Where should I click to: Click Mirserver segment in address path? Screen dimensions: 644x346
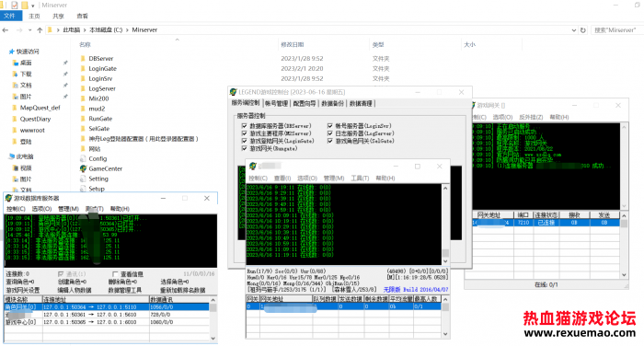[x=144, y=30]
